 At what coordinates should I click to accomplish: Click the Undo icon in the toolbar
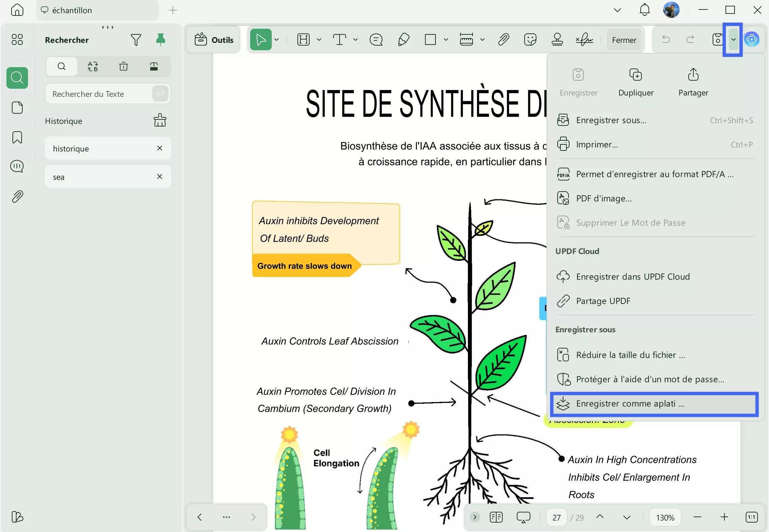pyautogui.click(x=667, y=39)
